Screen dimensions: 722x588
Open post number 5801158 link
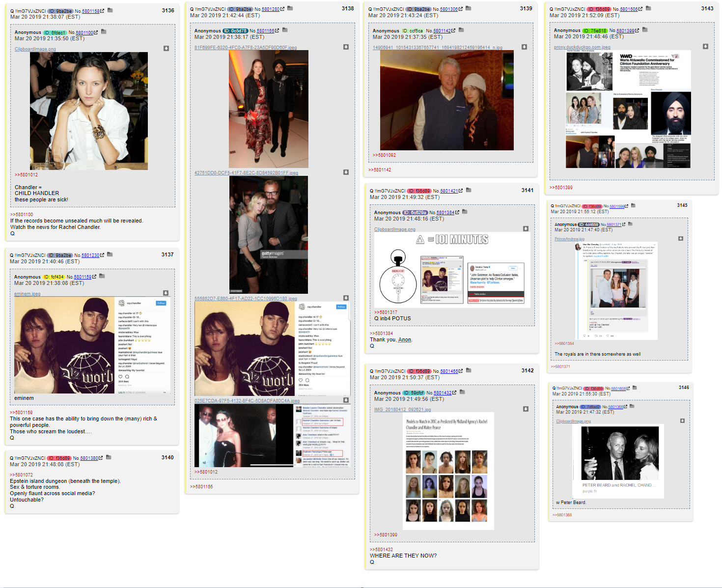tap(90, 11)
